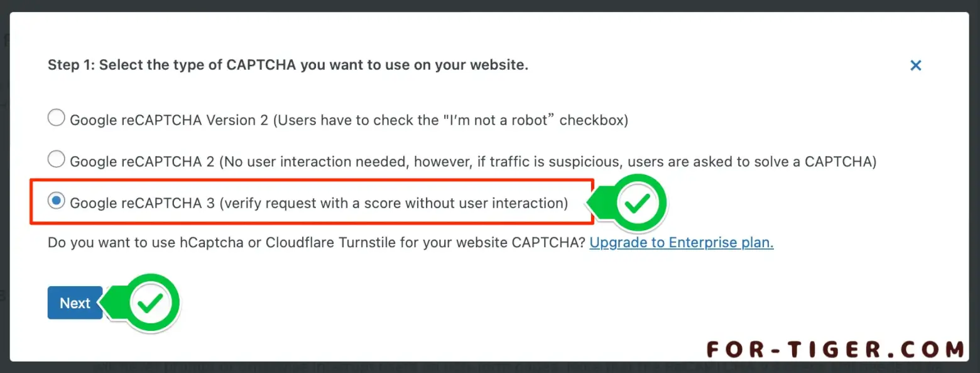Click the Step 1 dialog heading
The image size is (980, 373).
click(x=288, y=65)
